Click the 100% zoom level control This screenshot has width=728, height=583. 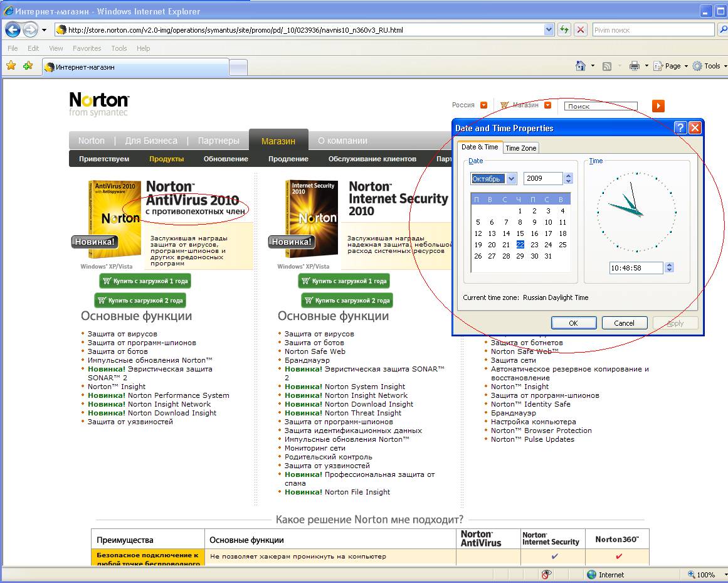(705, 575)
